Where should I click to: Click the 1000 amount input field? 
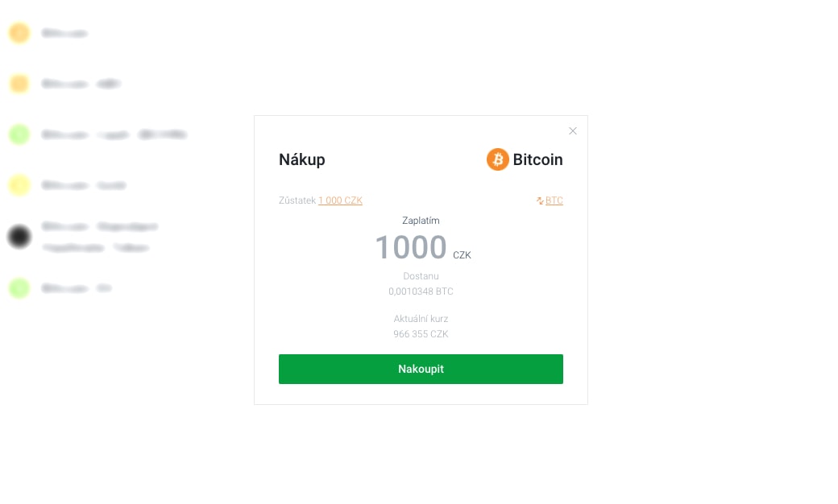click(x=411, y=247)
